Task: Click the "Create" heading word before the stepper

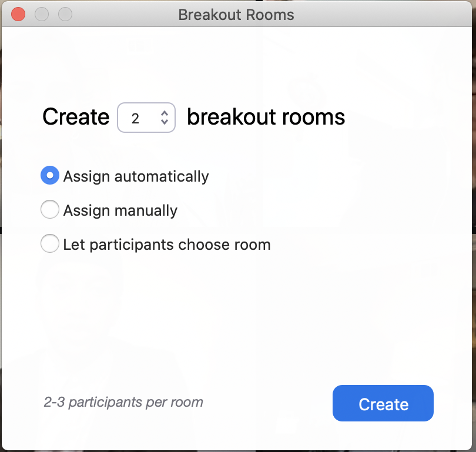Action: coord(76,118)
